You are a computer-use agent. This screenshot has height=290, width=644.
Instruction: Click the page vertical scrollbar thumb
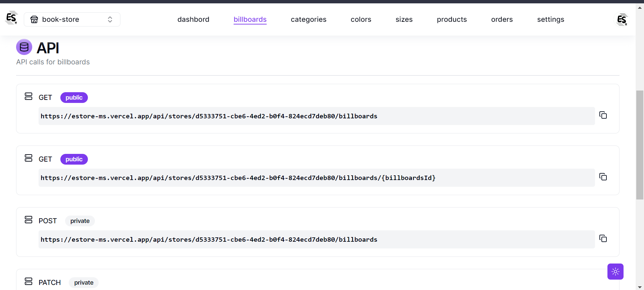click(x=640, y=145)
